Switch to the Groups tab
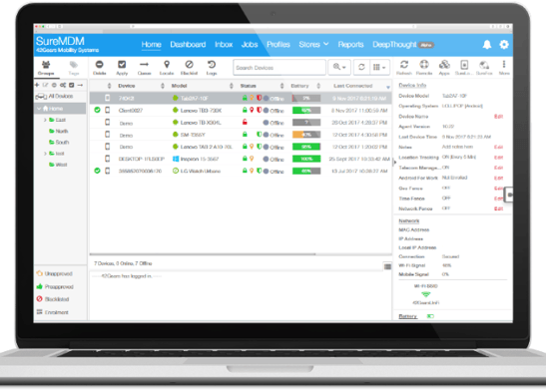 [46, 68]
